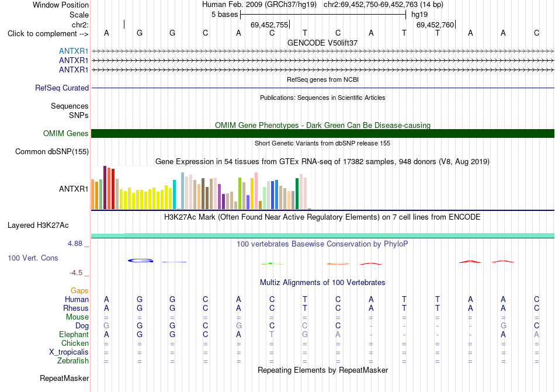
Task: Click the GENCODE V50lift37 track title
Action: pyautogui.click(x=322, y=43)
